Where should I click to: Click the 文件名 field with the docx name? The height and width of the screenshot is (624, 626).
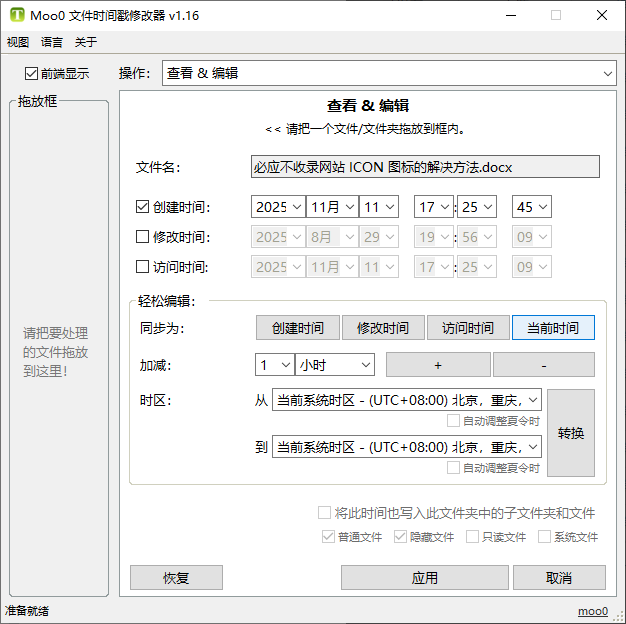425,167
